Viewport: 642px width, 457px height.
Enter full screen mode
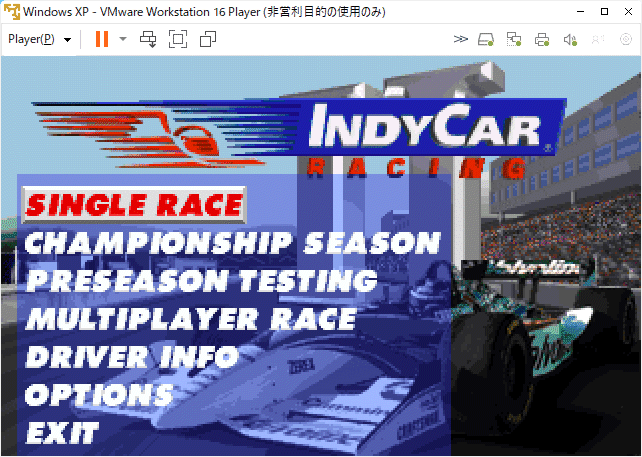tap(178, 39)
